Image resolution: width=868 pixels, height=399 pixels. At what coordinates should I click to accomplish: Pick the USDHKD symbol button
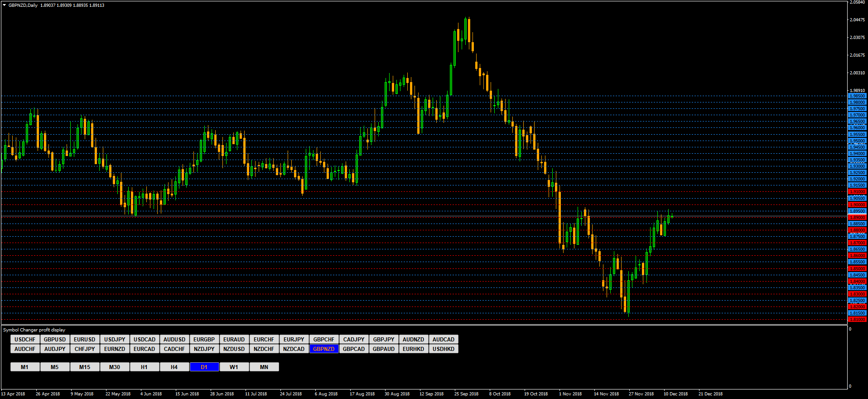(x=444, y=349)
